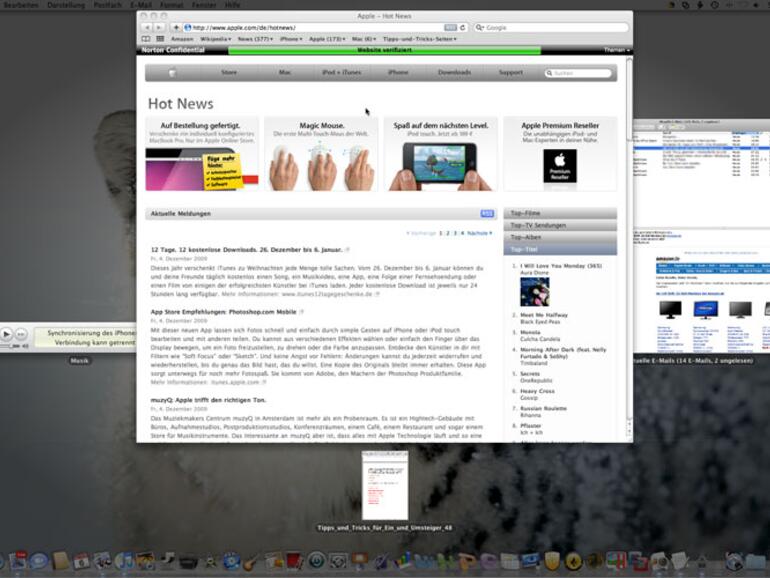
Task: Open the Wikipedia bookmarks dropdown
Action: point(216,39)
